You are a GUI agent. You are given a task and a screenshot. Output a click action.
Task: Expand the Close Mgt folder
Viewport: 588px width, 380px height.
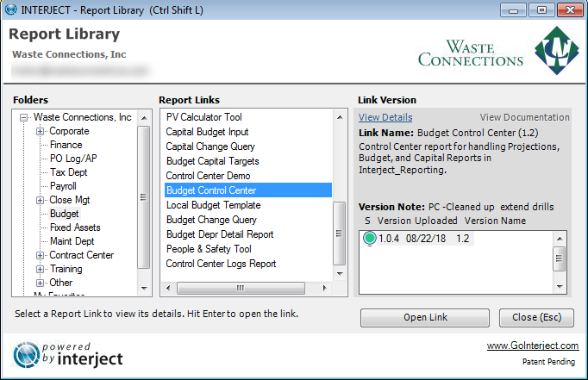pos(40,200)
